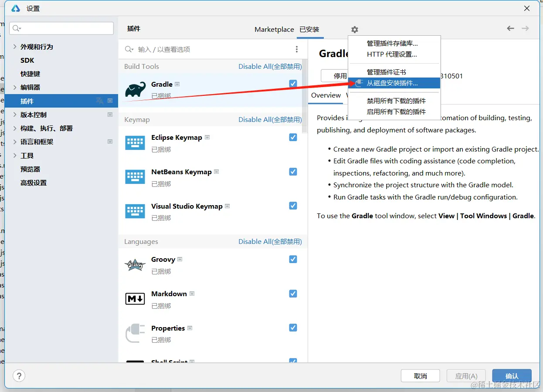Viewport: 543px width, 392px height.
Task: Click the bundled badge icon next to Markdown
Action: (x=192, y=294)
